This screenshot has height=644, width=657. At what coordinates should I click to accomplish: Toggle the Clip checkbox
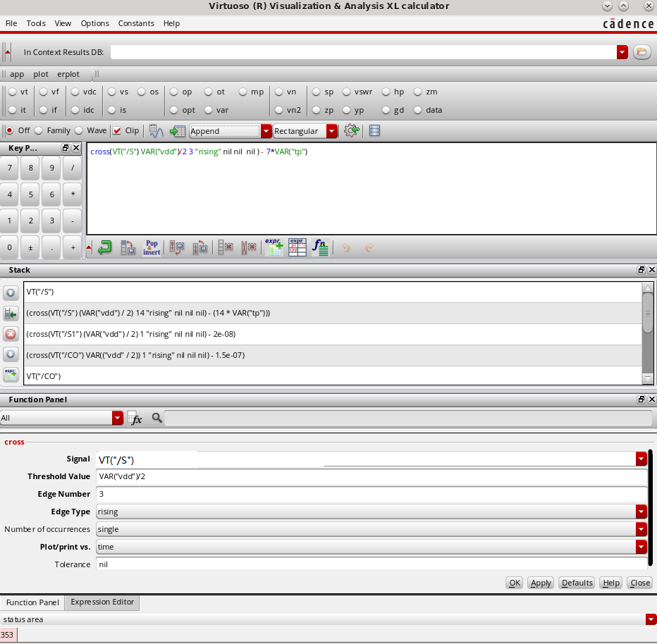[117, 130]
